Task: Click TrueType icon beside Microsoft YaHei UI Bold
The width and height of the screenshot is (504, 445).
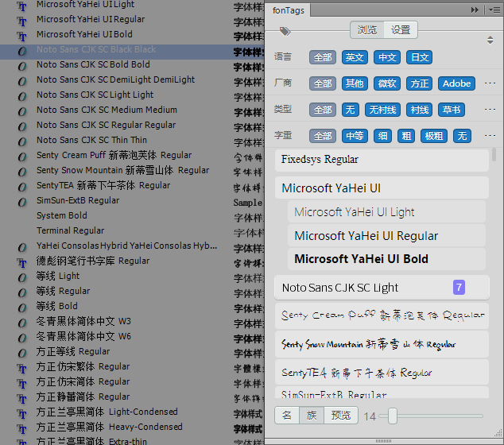Action: [21, 36]
